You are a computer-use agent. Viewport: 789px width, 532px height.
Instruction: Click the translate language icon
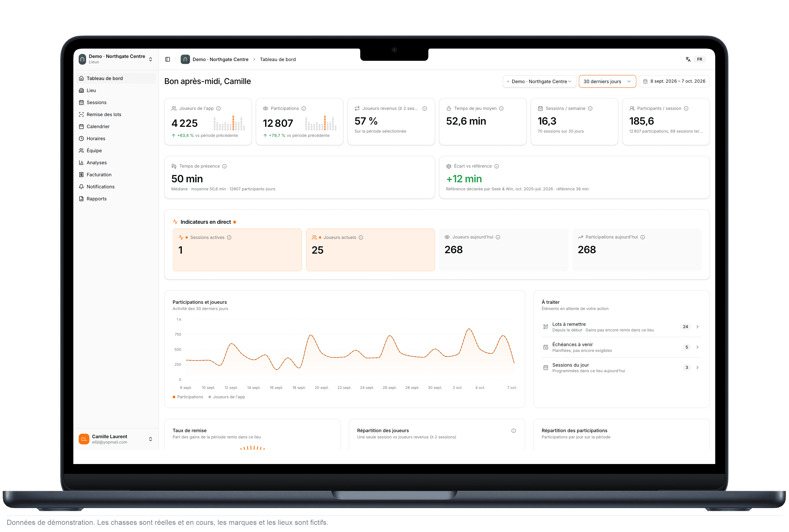click(x=688, y=59)
